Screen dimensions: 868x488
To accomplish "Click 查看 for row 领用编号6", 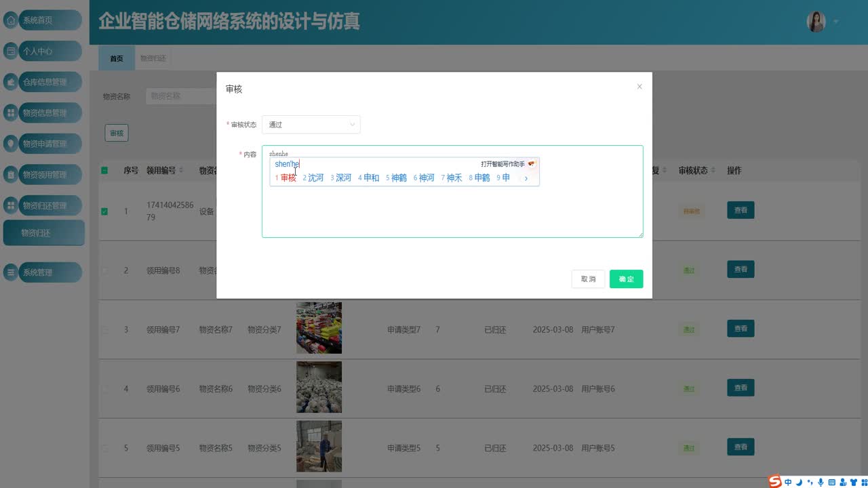I will pyautogui.click(x=741, y=388).
